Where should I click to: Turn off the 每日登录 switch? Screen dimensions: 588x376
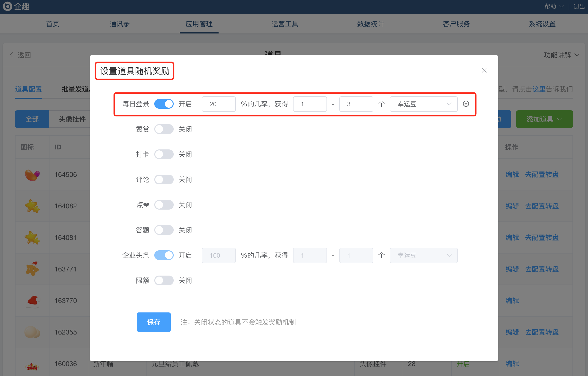point(164,104)
